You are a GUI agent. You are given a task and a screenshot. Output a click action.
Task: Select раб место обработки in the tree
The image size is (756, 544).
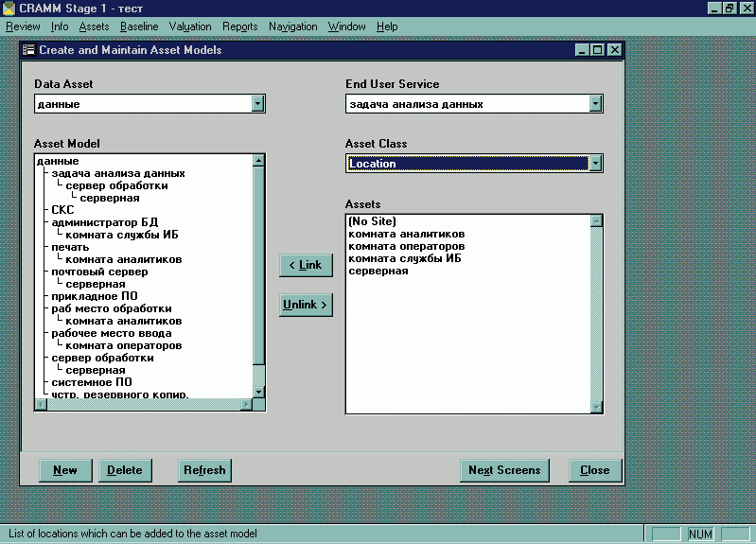pyautogui.click(x=112, y=308)
